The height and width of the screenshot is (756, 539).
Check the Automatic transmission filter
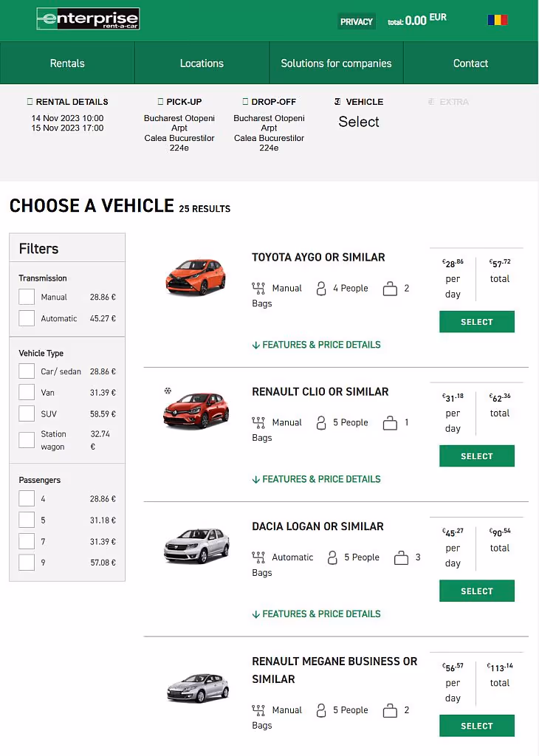click(x=27, y=318)
